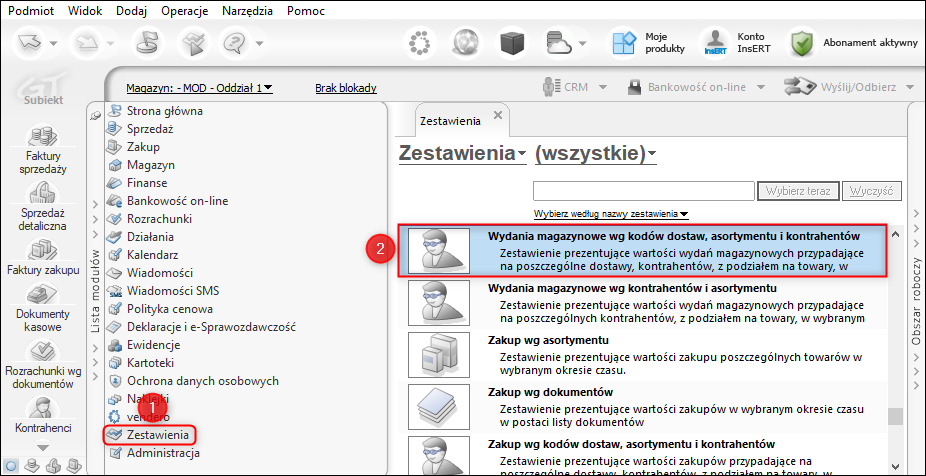Open Rozrachunki wg dokumentów shortcut

click(43, 365)
